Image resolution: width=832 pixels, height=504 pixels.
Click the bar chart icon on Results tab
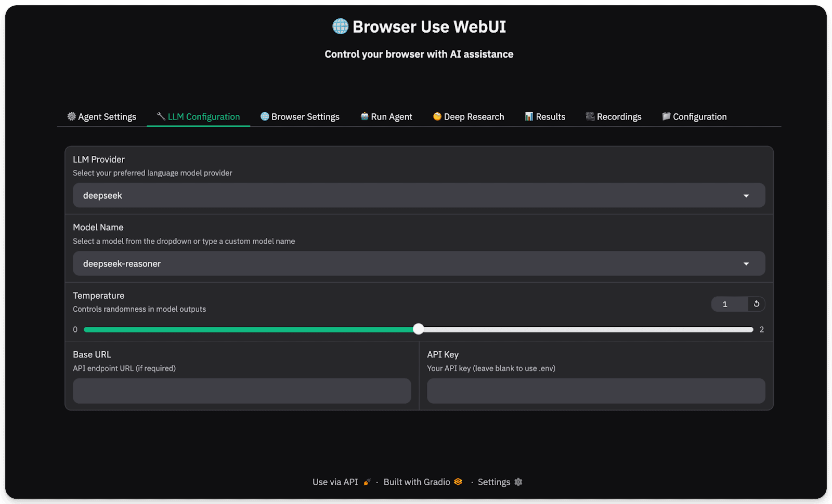[529, 116]
